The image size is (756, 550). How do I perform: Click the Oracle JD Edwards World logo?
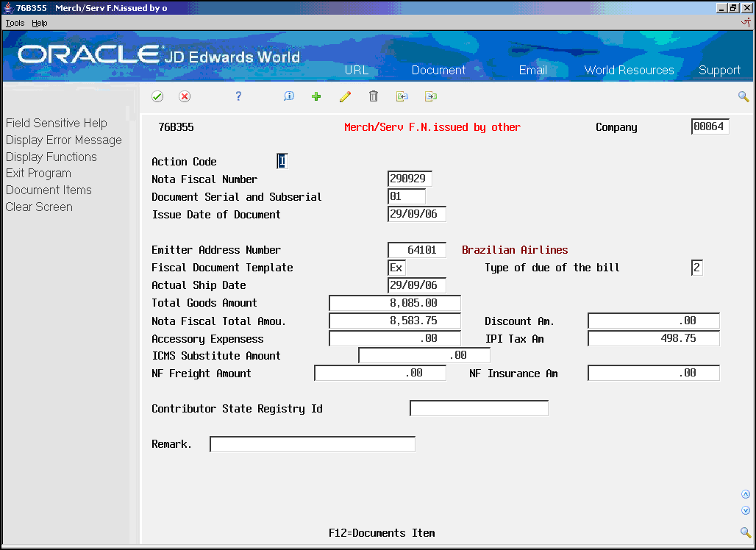159,55
